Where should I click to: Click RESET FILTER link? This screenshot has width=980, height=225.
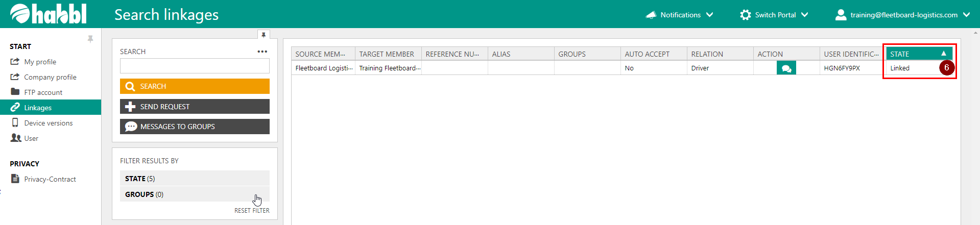point(252,211)
